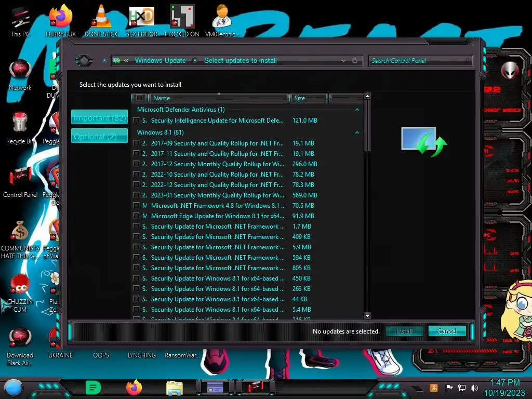Image resolution: width=532 pixels, height=399 pixels.
Task: Sort by Size column header
Action: (x=309, y=98)
